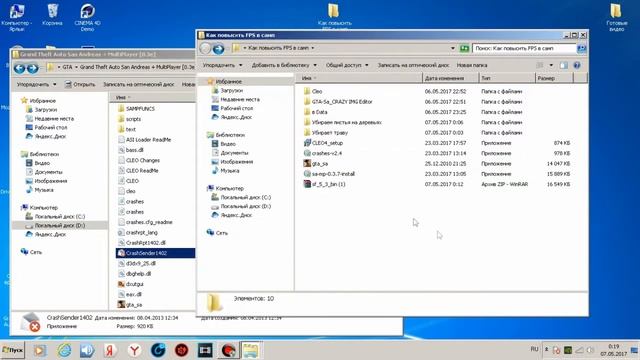The height and width of the screenshot is (360, 640).
Task: Select the sa-mp-0.3.7-install file
Action: tap(329, 173)
